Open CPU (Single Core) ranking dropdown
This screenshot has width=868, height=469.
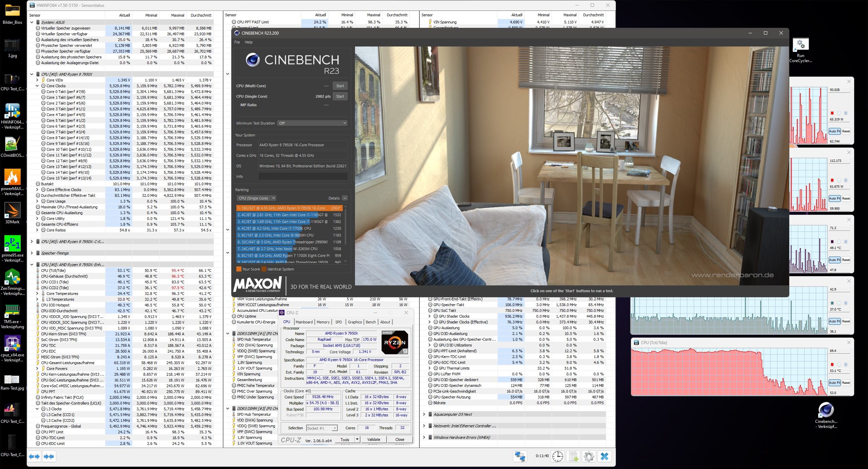[x=256, y=198]
